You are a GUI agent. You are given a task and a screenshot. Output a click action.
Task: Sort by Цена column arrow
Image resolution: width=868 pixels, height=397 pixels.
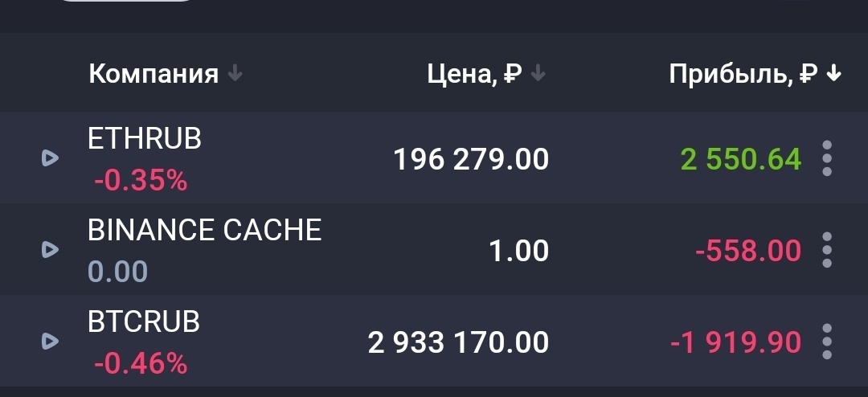[x=538, y=74]
